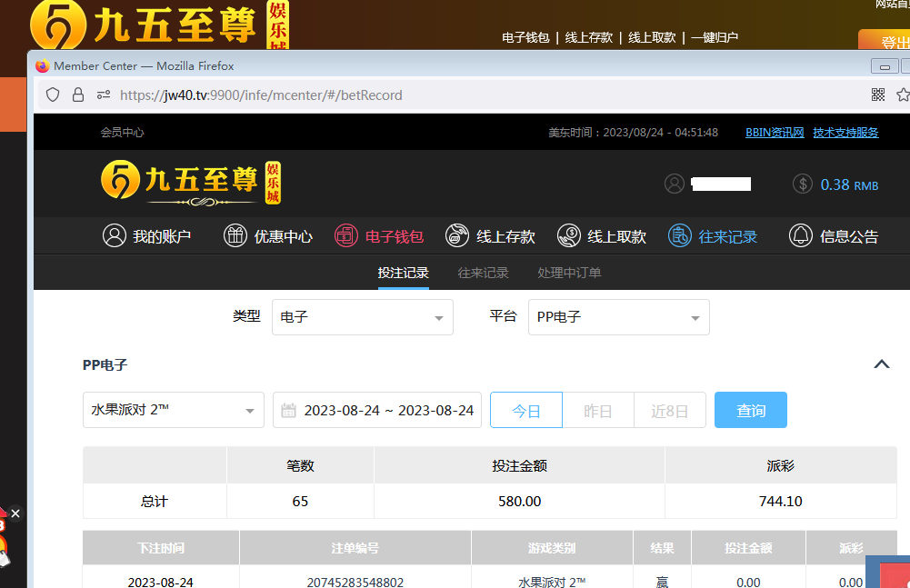Click the total payout value 744.10
The image size is (910, 588).
click(x=781, y=502)
